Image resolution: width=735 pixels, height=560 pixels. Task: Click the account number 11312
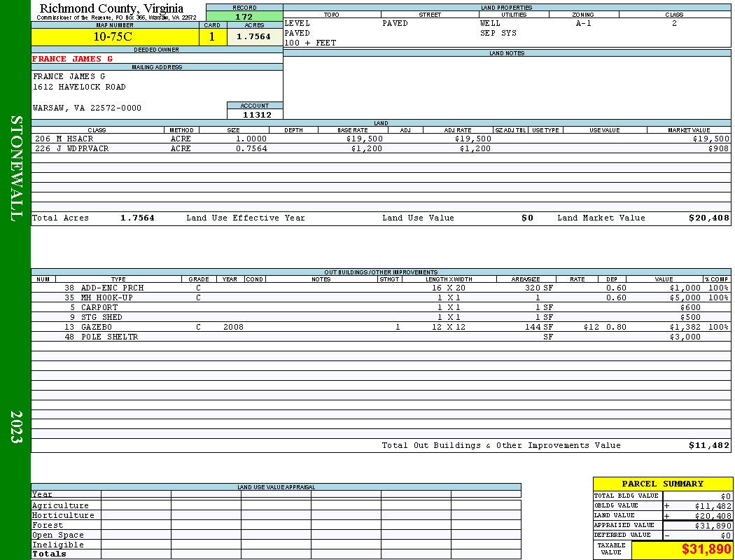click(x=257, y=114)
